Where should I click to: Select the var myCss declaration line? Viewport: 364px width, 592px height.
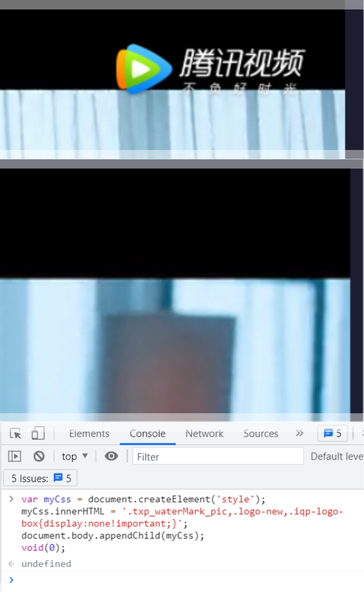(143, 499)
